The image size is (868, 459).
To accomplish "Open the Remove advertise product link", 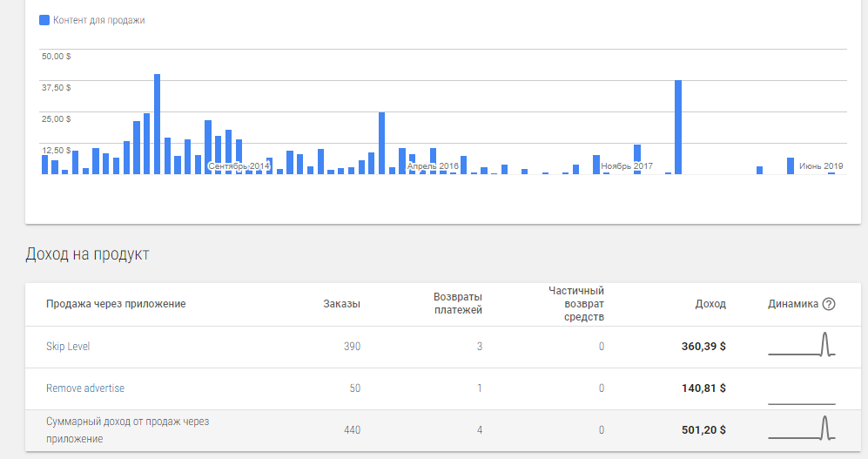I will (85, 388).
